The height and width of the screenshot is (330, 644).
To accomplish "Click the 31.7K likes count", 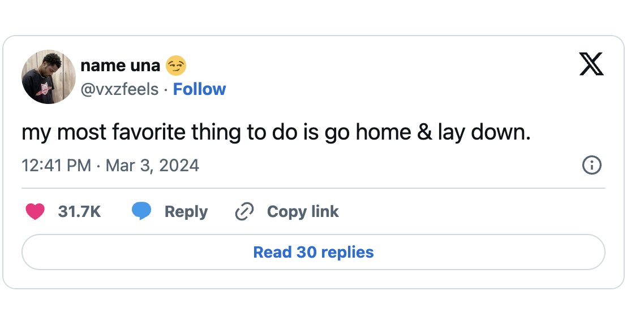I will tap(79, 212).
